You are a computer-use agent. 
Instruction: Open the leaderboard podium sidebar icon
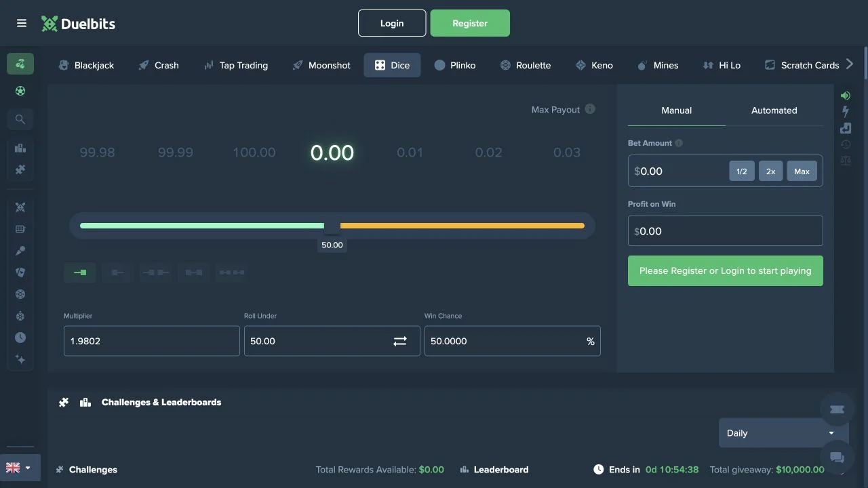(x=20, y=148)
